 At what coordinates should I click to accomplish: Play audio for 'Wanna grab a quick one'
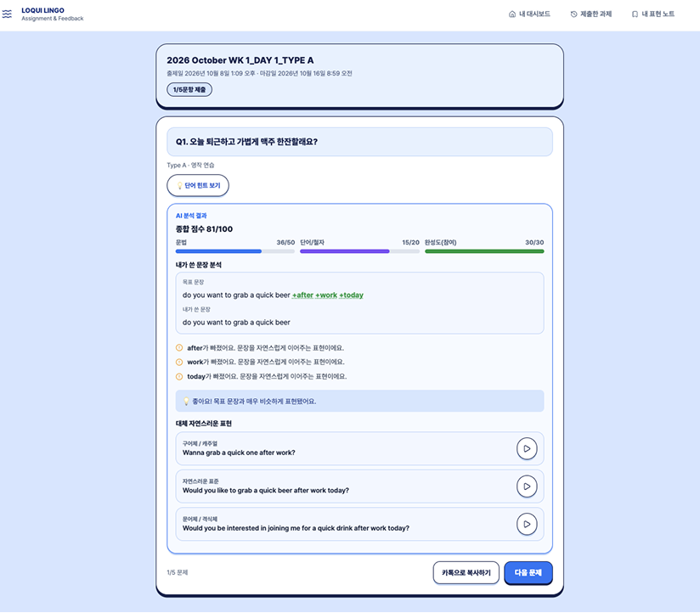click(x=527, y=448)
